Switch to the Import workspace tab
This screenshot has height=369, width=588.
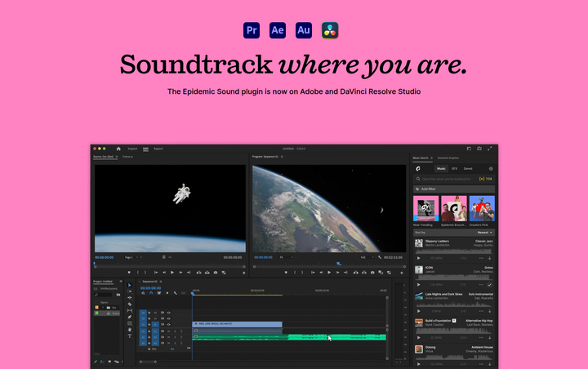(132, 149)
